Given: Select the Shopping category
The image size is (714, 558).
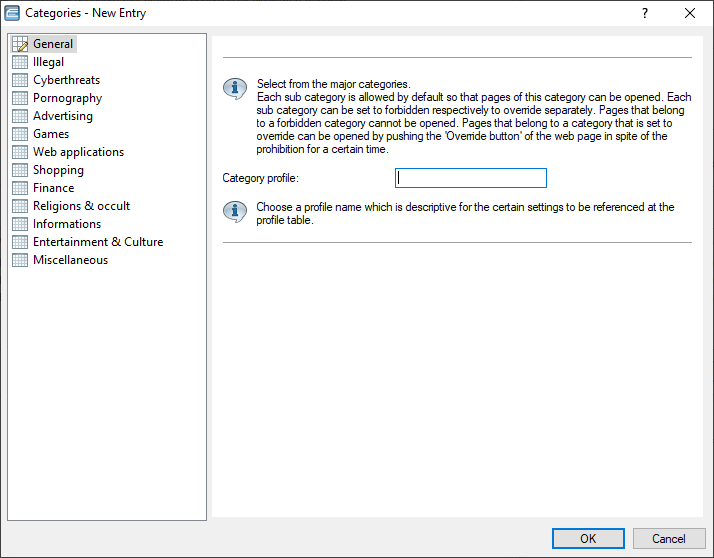Looking at the screenshot, I should 58,170.
